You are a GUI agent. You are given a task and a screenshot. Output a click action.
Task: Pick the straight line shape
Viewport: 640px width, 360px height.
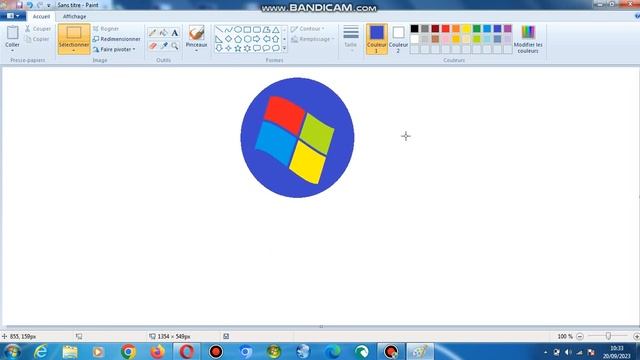tap(219, 30)
